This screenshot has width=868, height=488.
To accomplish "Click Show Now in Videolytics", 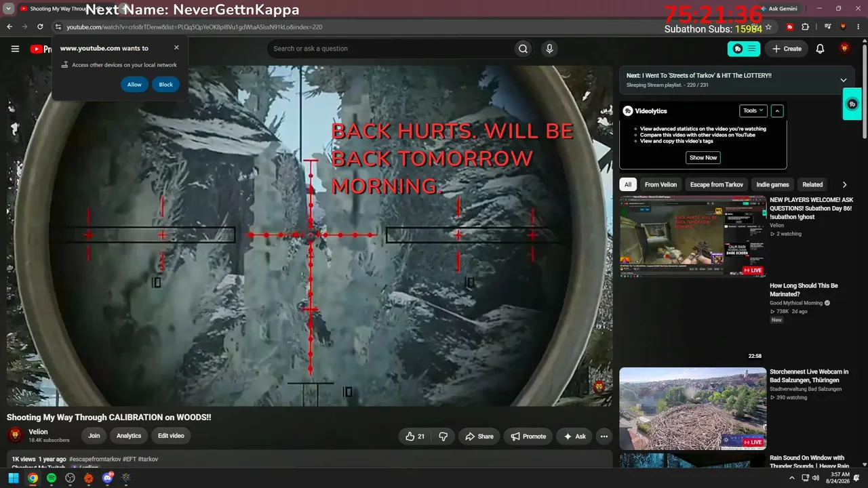I will coord(703,158).
